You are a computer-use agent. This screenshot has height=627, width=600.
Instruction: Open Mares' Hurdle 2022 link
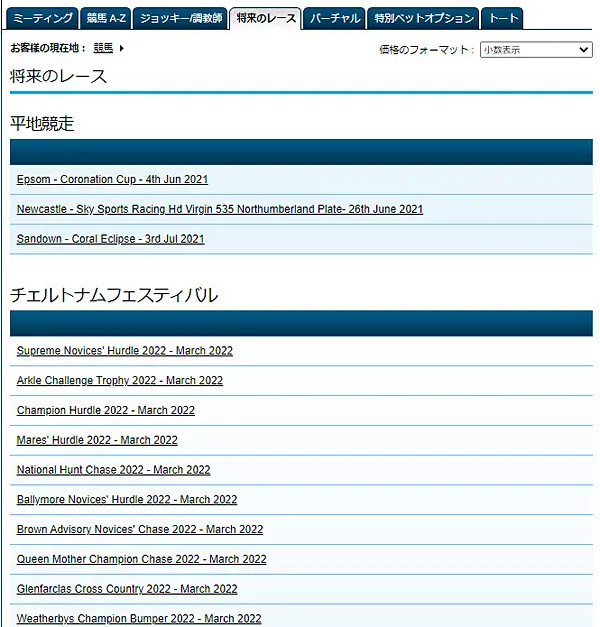pyautogui.click(x=97, y=440)
